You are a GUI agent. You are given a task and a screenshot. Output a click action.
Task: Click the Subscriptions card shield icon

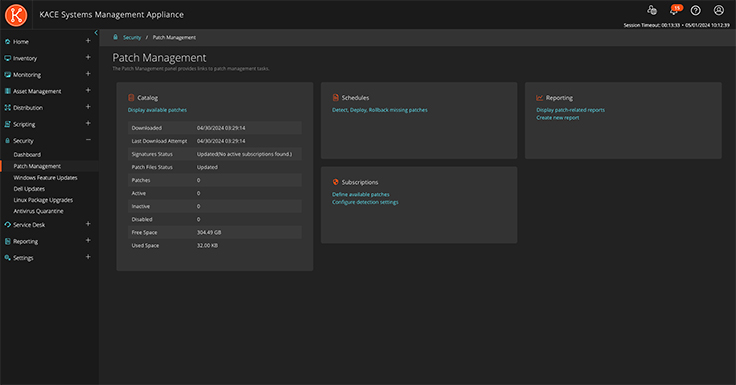point(336,182)
